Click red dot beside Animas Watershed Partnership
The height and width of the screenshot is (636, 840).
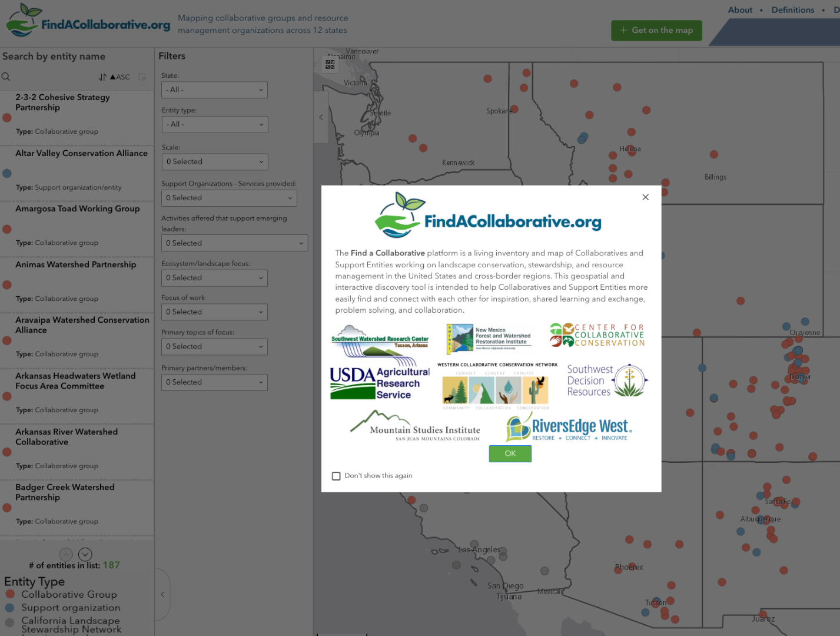[x=7, y=285]
